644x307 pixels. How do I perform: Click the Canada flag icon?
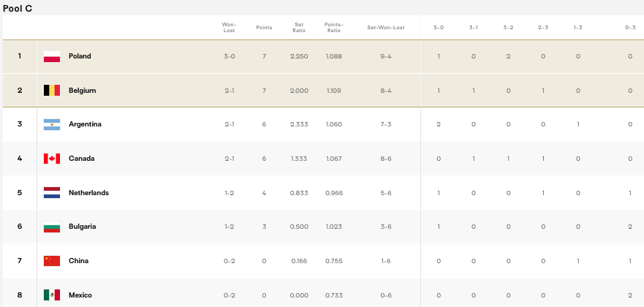(52, 159)
